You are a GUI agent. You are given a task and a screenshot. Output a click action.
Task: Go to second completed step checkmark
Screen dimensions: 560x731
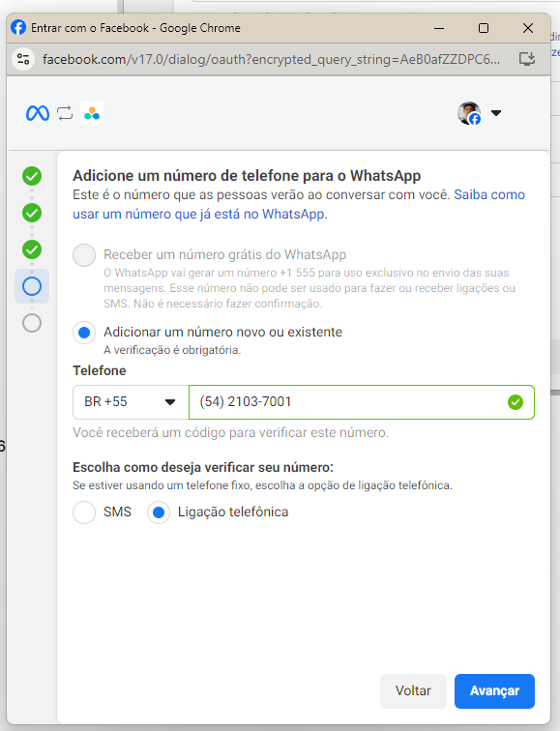tap(32, 213)
